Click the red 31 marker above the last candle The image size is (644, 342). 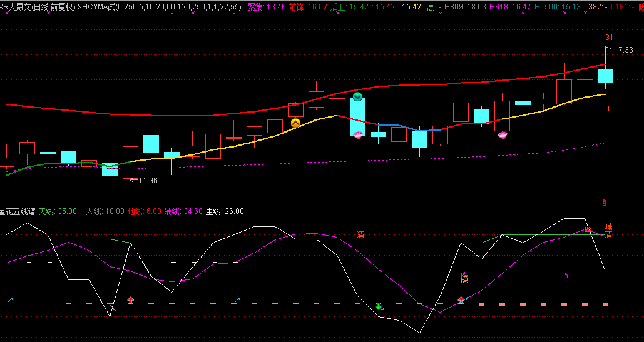pos(609,38)
